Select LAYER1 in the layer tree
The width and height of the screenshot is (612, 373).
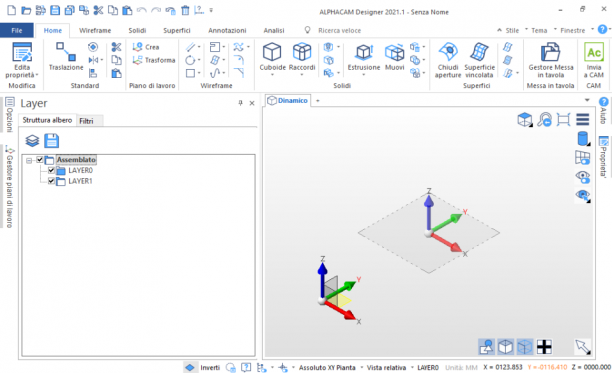[x=80, y=181]
